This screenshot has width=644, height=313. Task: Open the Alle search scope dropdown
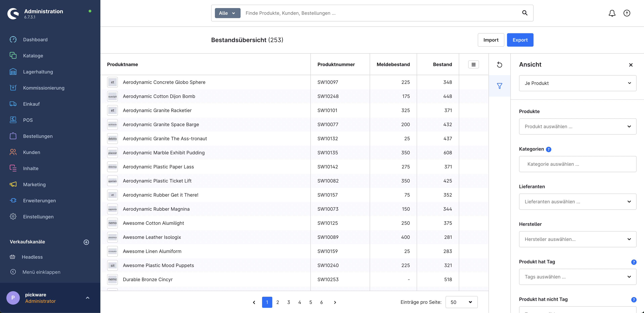pyautogui.click(x=227, y=13)
